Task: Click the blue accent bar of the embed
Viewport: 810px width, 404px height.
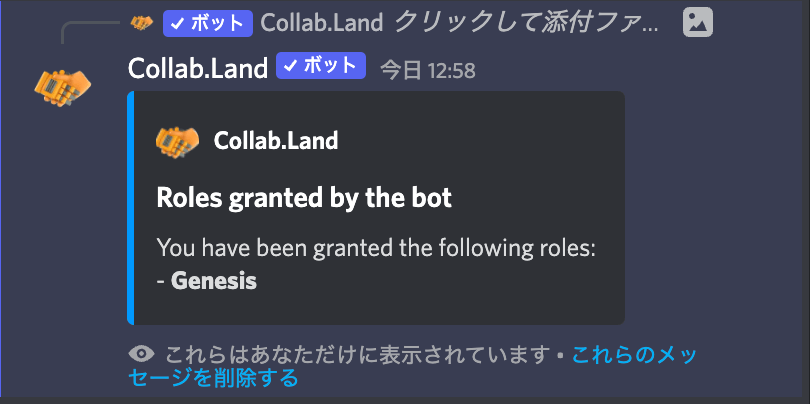Action: pos(131,208)
